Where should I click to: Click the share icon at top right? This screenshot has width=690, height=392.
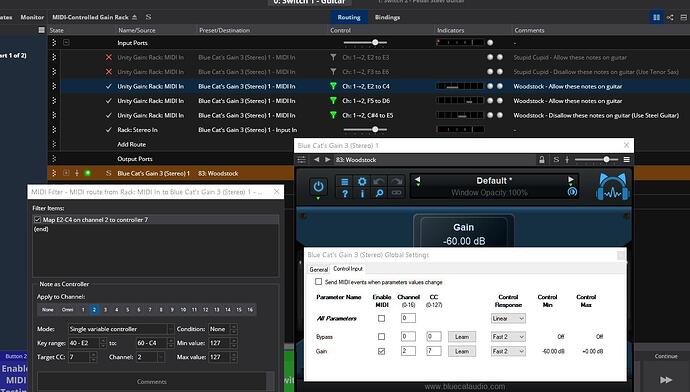click(x=670, y=17)
